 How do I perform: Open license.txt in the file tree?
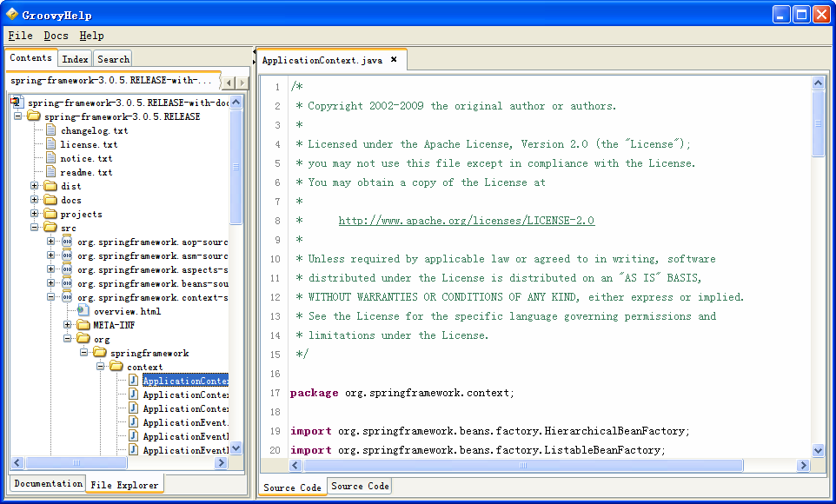click(x=89, y=144)
